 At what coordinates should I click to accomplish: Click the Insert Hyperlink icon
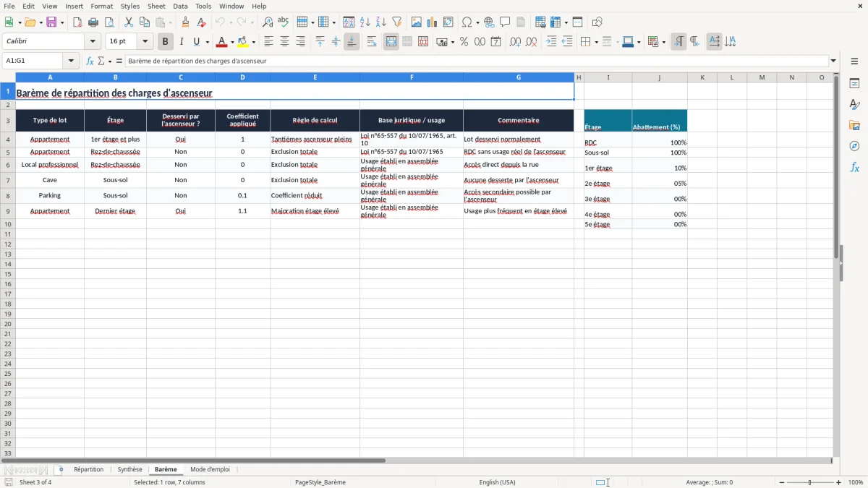[x=489, y=22]
